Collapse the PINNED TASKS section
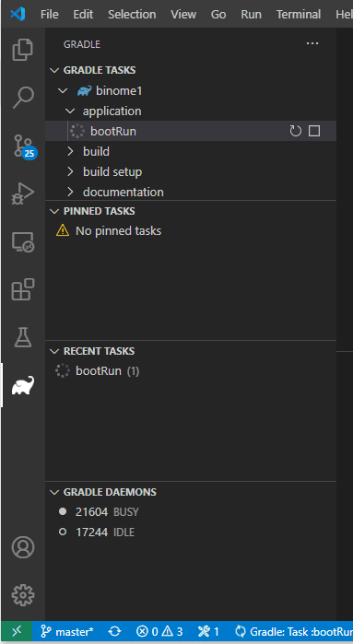Image resolution: width=353 pixels, height=644 pixels. pos(54,211)
